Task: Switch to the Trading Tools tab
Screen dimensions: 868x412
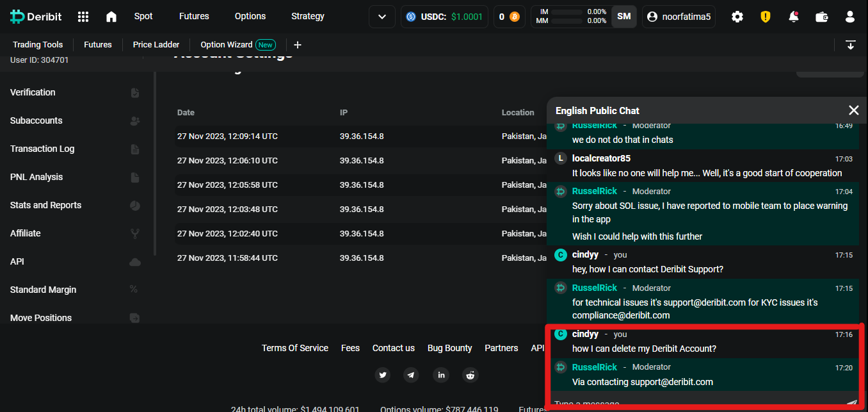Action: pyautogui.click(x=38, y=45)
